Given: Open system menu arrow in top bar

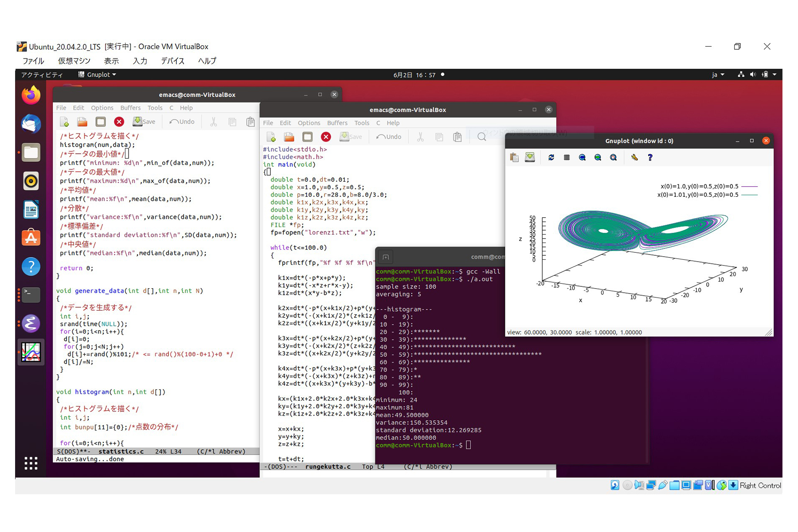Looking at the screenshot, I should (775, 74).
